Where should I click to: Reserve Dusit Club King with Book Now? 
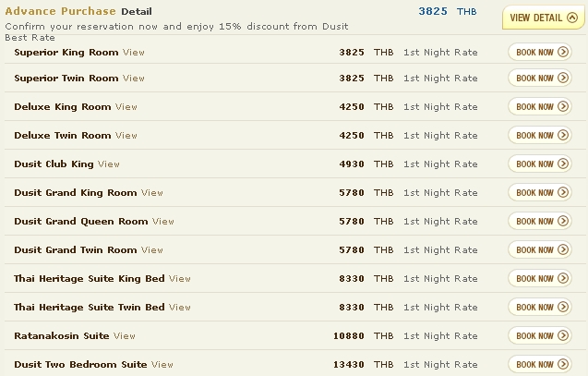tap(540, 164)
